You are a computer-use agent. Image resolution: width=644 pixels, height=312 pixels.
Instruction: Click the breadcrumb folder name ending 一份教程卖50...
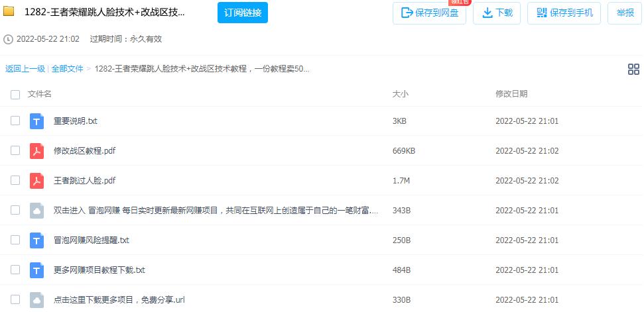click(x=202, y=69)
